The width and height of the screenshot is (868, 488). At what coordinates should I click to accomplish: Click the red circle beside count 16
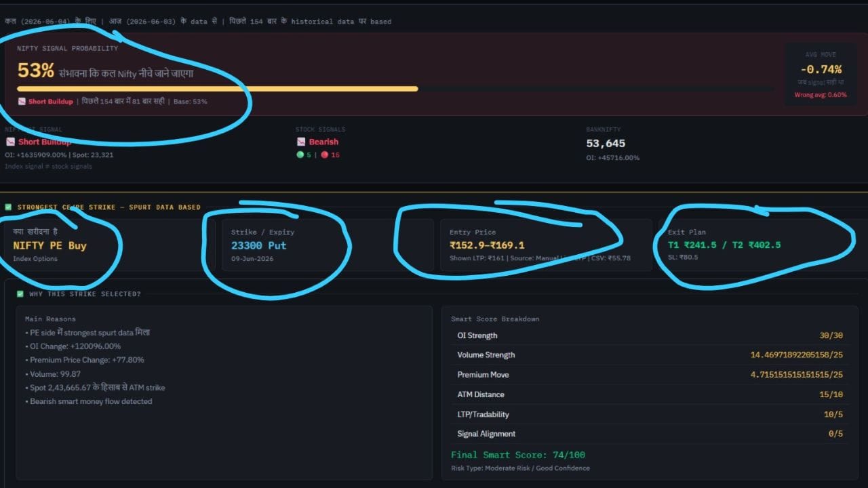point(325,155)
